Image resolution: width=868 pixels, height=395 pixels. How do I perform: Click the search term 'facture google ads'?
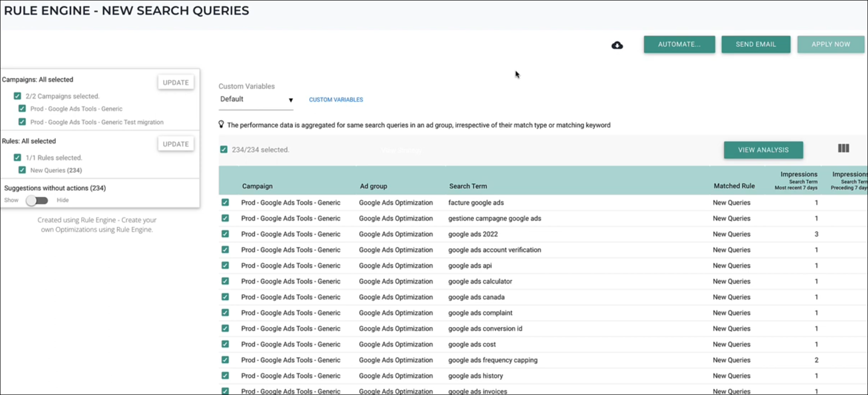[476, 202]
